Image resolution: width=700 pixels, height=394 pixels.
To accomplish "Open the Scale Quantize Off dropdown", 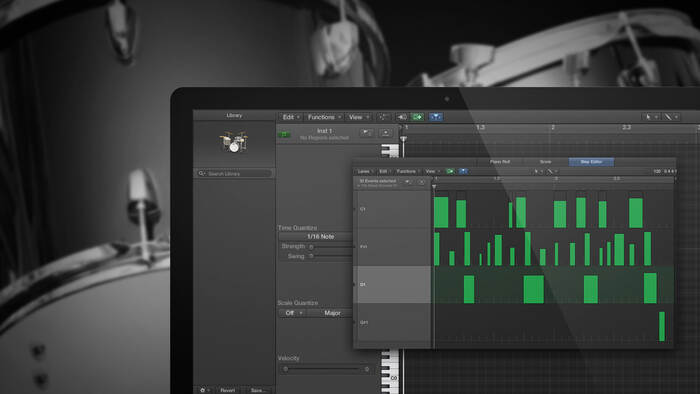I will click(x=293, y=313).
